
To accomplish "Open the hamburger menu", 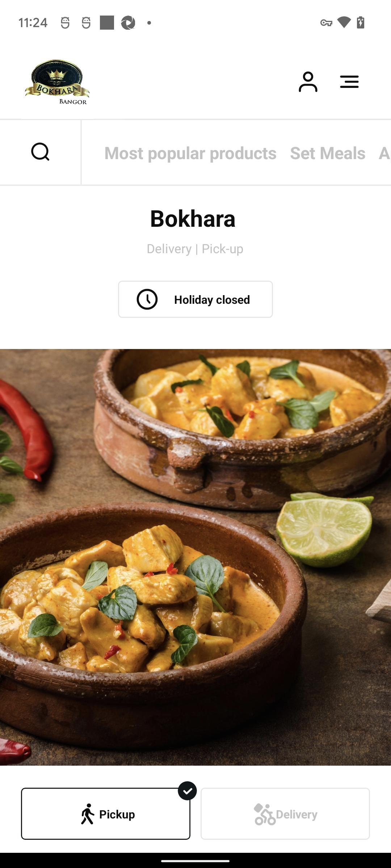I will coord(349,82).
